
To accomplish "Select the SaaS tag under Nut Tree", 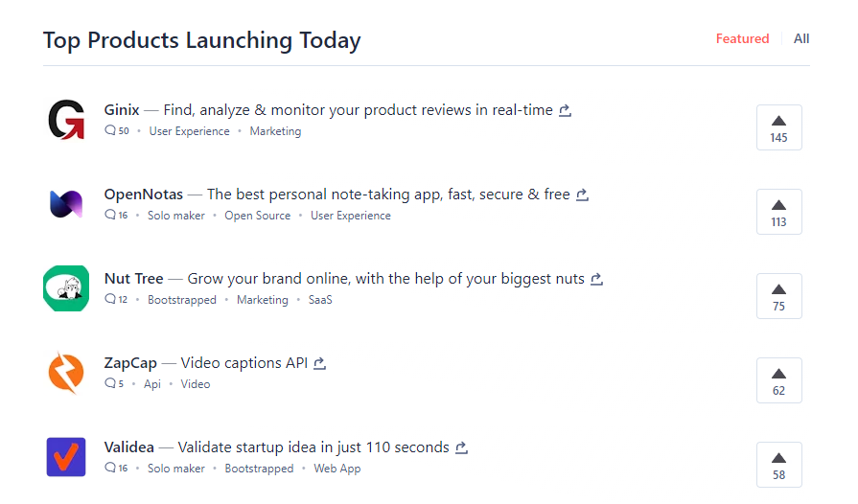I will (x=320, y=300).
